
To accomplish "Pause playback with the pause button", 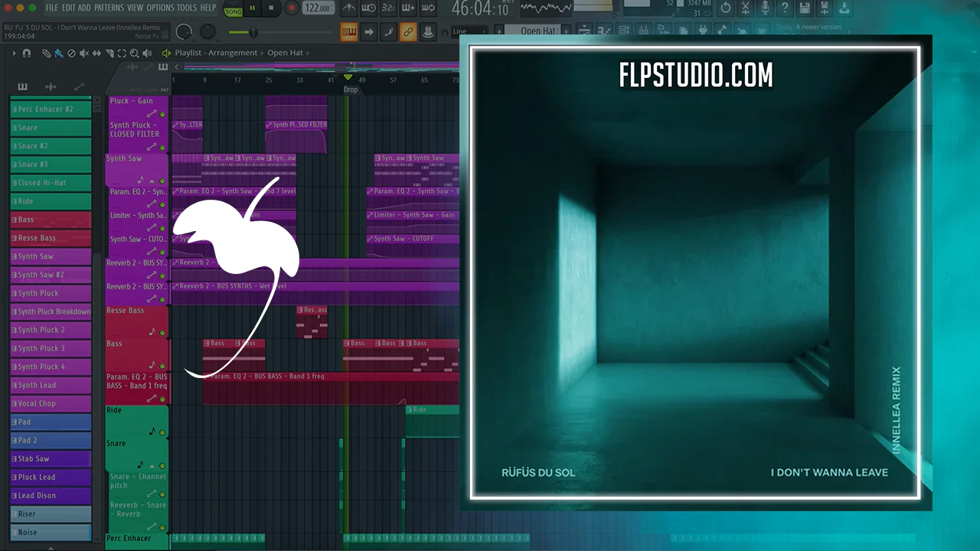I will [253, 8].
